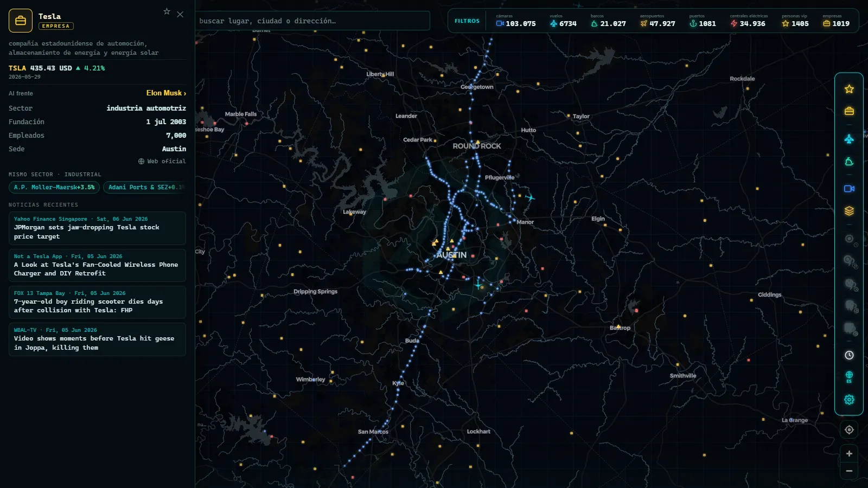Click the Tesla briefcase logo icon
Screen dimensions: 868x488
(x=21, y=21)
